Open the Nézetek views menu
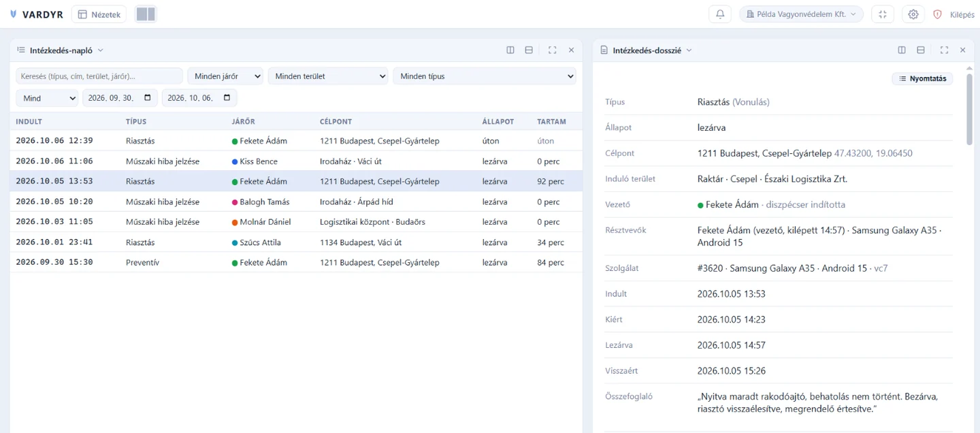The image size is (980, 433). click(x=99, y=14)
